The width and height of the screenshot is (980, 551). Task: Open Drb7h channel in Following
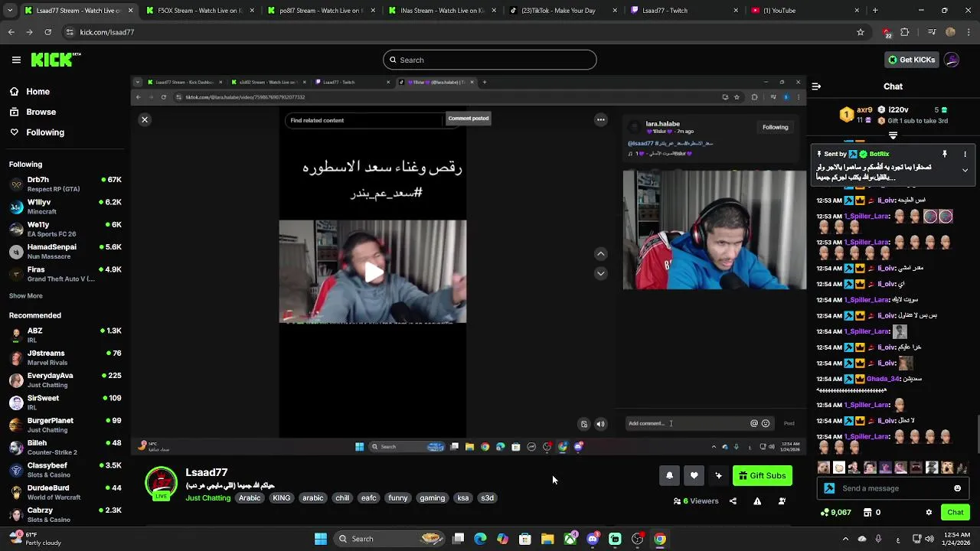65,184
